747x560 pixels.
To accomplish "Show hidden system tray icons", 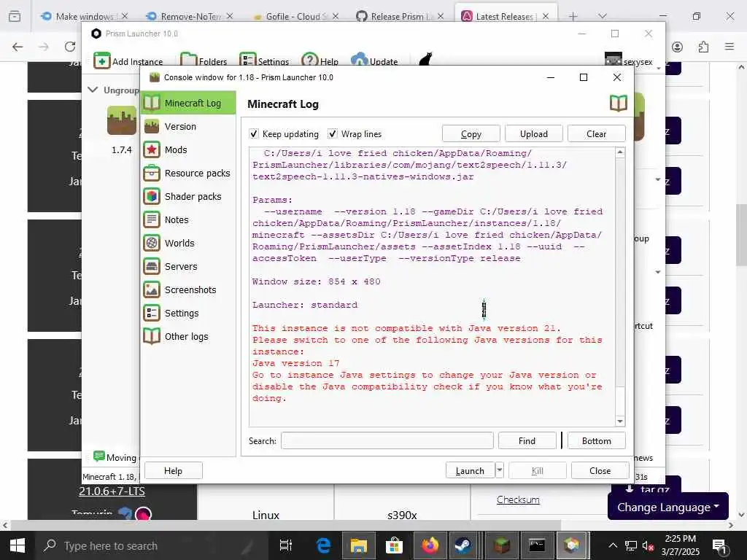I will [613, 545].
